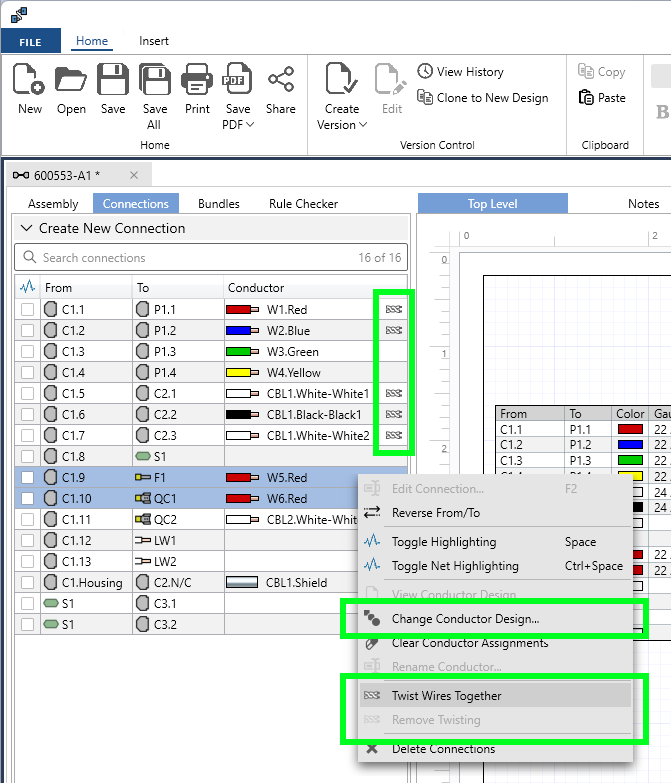671x783 pixels.
Task: Click the clock icon next to View History
Action: (x=425, y=71)
